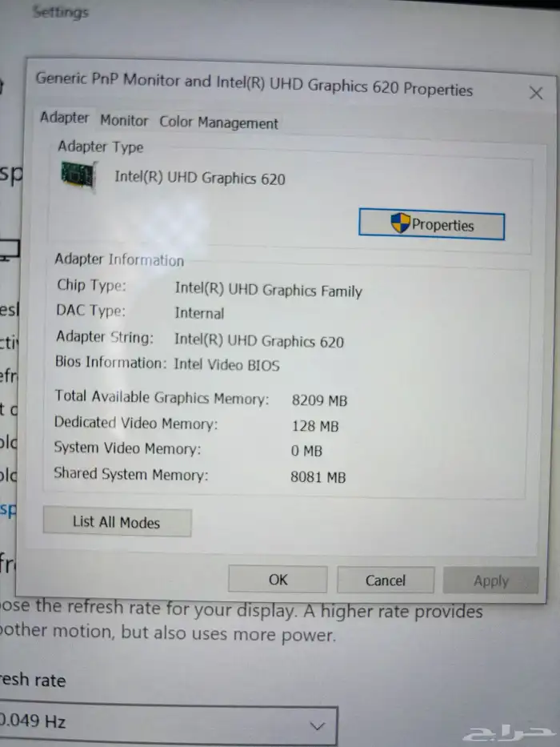Click the shield icon on Properties

click(400, 223)
